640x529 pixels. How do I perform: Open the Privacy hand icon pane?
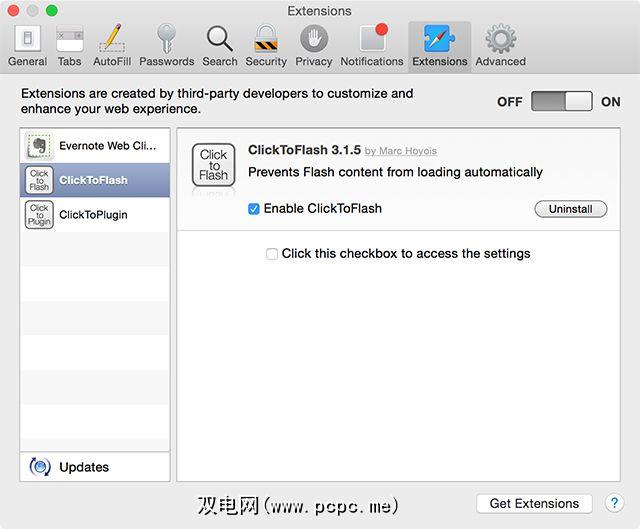click(x=313, y=45)
